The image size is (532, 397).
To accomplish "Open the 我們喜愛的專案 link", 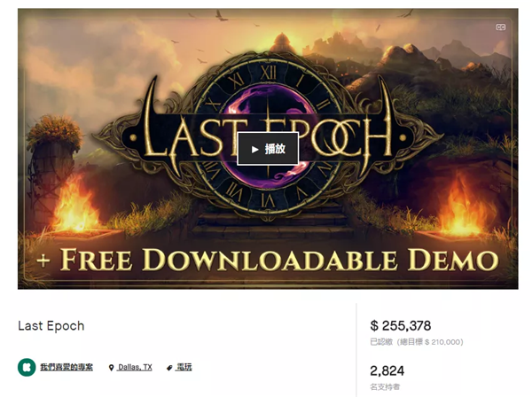I will click(x=66, y=367).
